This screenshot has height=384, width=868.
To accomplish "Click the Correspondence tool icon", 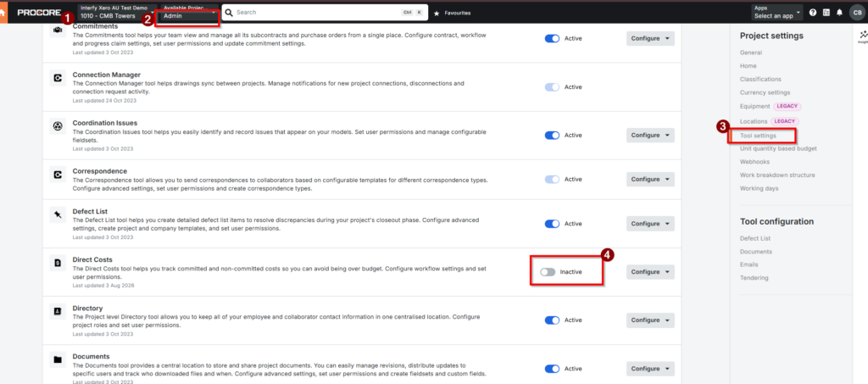I will [57, 175].
